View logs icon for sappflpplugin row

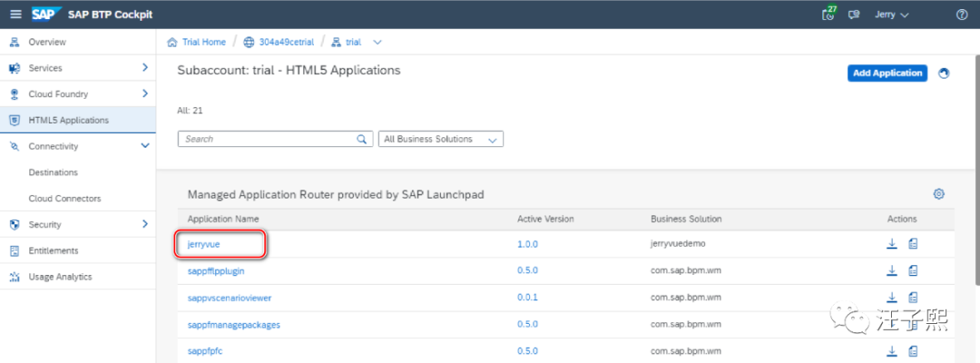coord(913,270)
